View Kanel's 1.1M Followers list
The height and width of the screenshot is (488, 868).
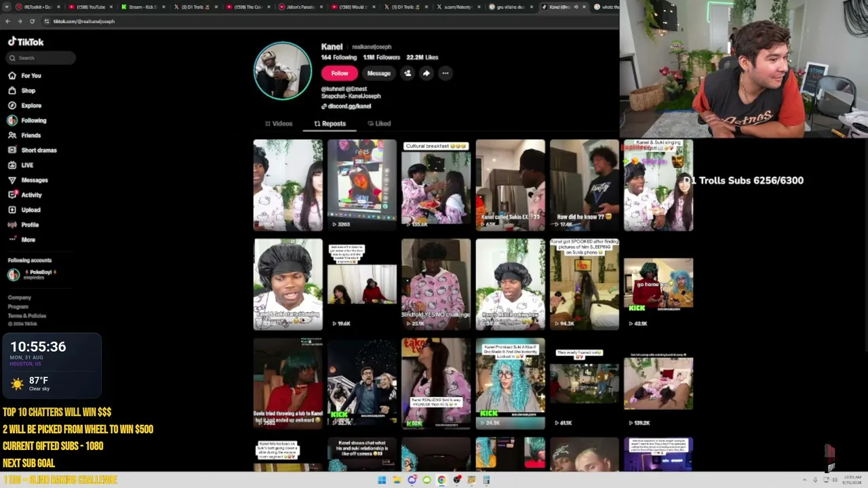coord(381,58)
